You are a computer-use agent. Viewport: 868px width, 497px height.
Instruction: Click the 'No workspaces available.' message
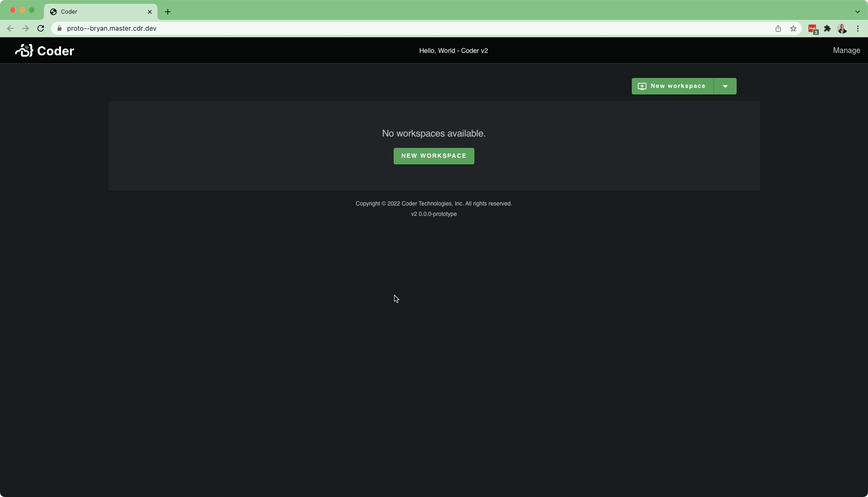pos(434,134)
